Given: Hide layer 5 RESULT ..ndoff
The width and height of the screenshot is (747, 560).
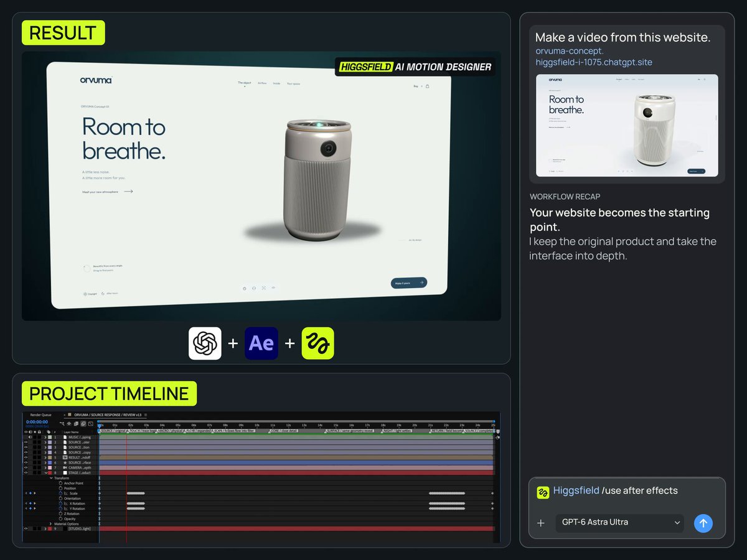Looking at the screenshot, I should point(26,457).
